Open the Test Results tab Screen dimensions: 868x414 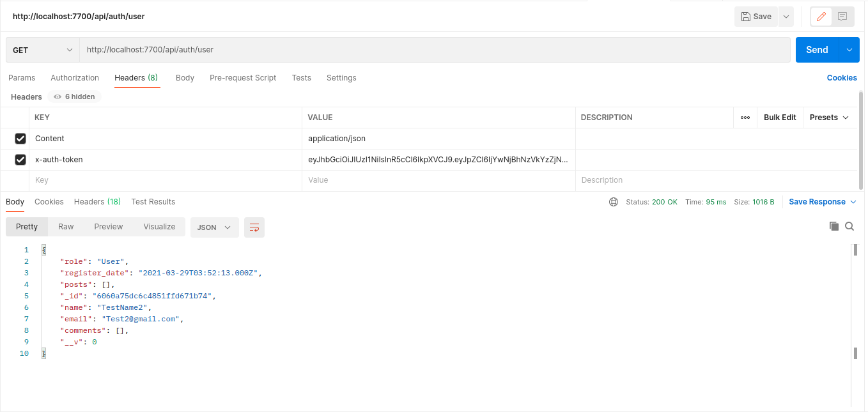pos(153,202)
